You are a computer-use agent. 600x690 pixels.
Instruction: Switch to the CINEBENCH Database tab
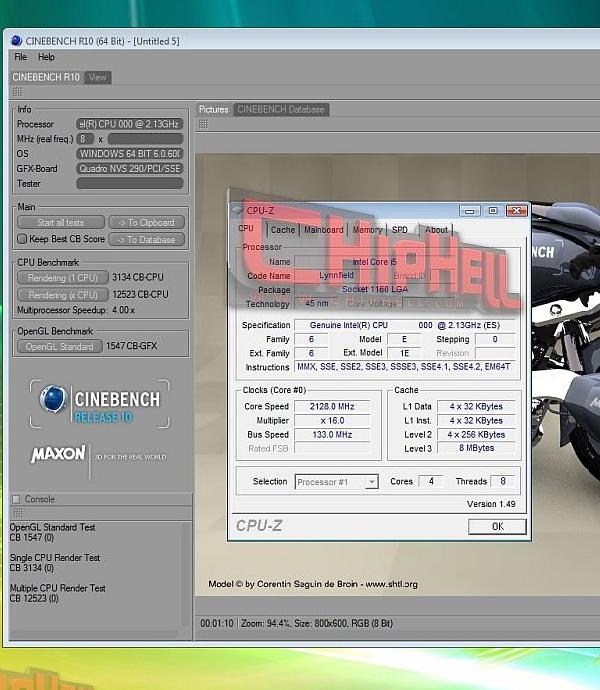pos(281,109)
